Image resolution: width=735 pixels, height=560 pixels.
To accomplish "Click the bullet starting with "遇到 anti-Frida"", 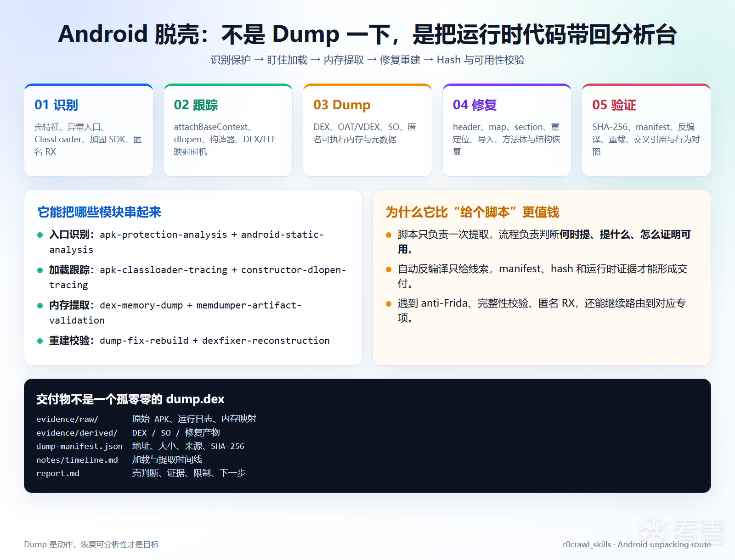I will pyautogui.click(x=542, y=310).
